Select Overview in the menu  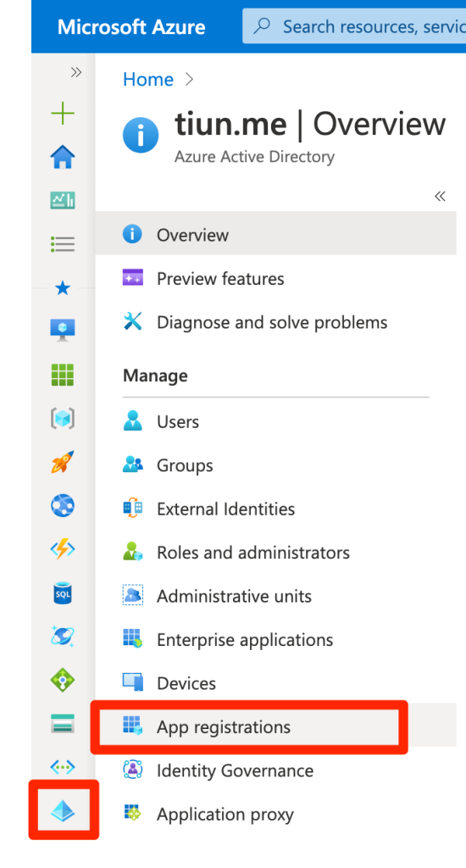coord(275,234)
